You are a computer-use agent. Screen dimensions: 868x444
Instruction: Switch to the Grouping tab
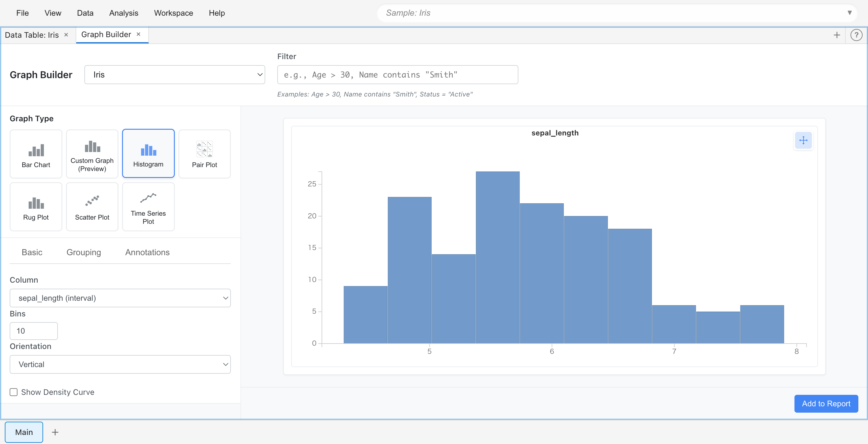(83, 252)
